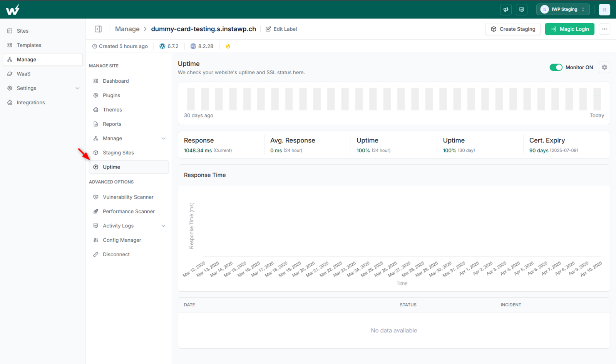Click the Edit Label pencil icon
The width and height of the screenshot is (616, 364).
click(x=268, y=29)
